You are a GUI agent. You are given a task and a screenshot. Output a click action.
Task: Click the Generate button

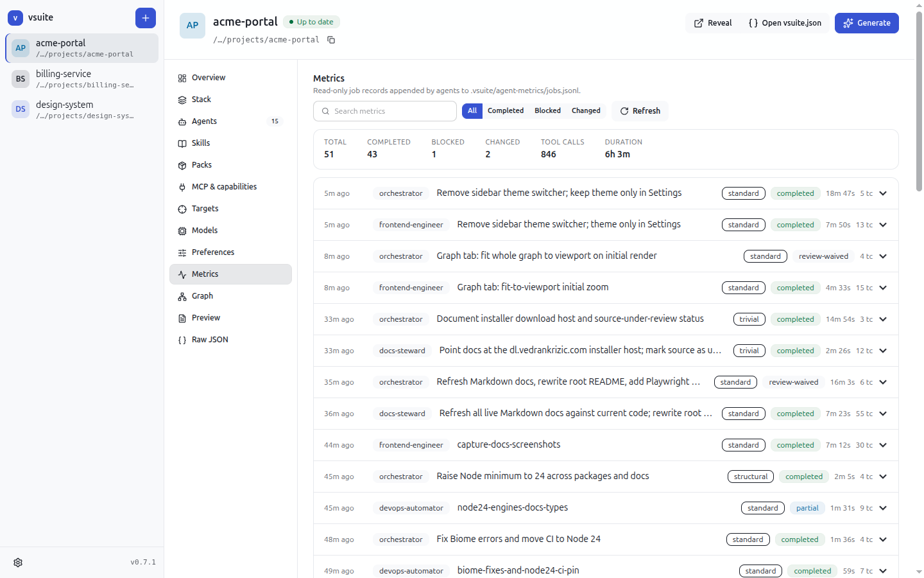[x=867, y=23]
